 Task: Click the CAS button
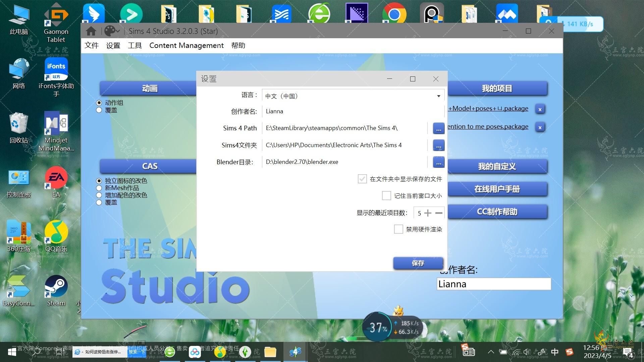[x=148, y=166]
